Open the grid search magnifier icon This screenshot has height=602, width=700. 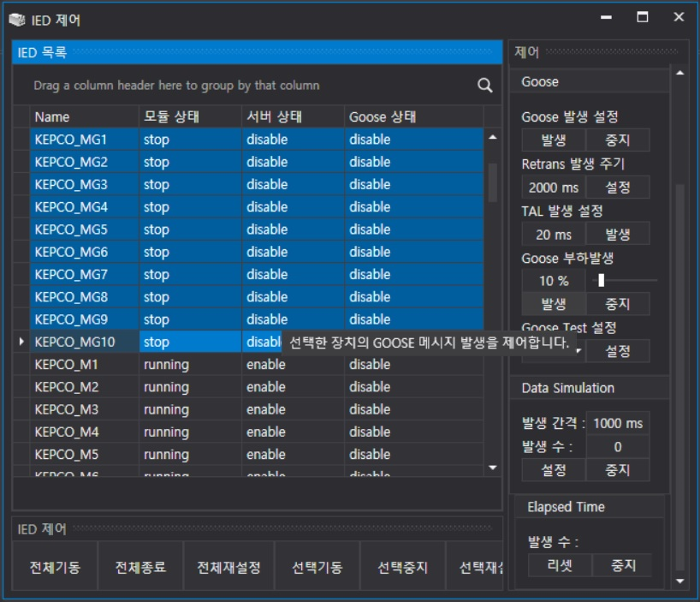(485, 86)
